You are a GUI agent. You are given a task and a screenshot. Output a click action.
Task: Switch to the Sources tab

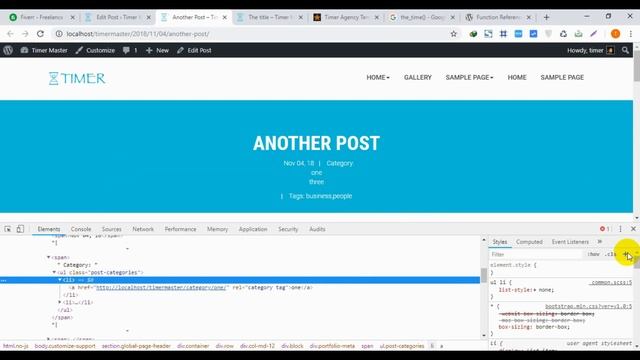click(x=112, y=229)
